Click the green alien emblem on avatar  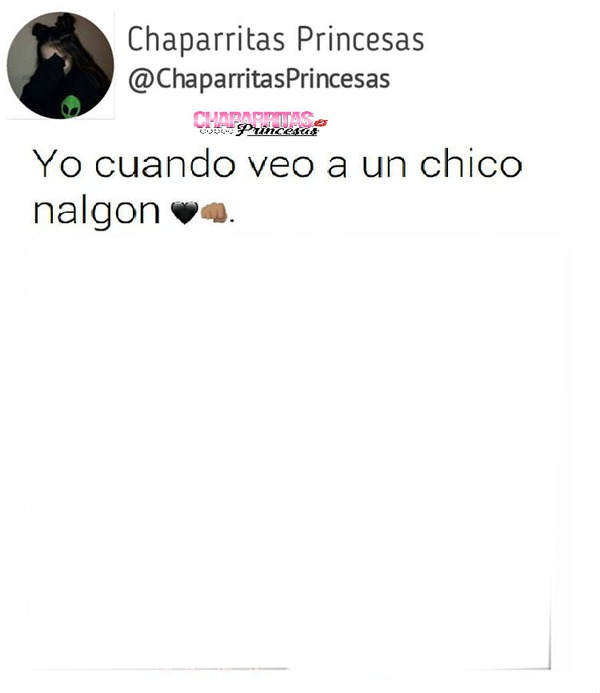click(x=70, y=107)
